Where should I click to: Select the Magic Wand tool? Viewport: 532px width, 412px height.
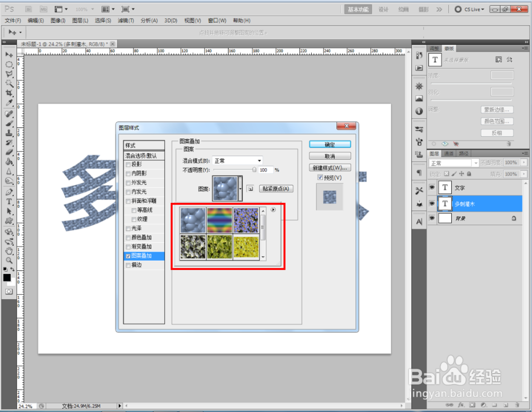[9, 83]
